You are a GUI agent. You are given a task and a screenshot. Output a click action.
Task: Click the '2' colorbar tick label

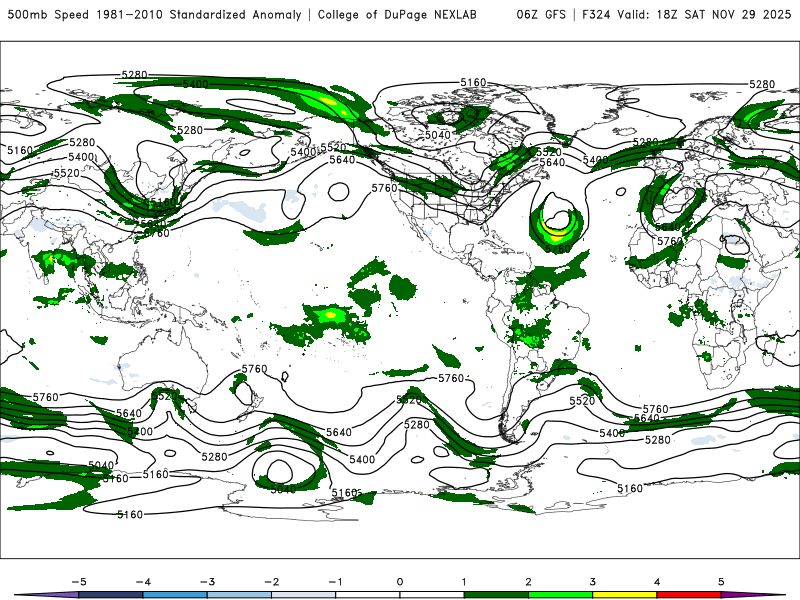[x=528, y=582]
